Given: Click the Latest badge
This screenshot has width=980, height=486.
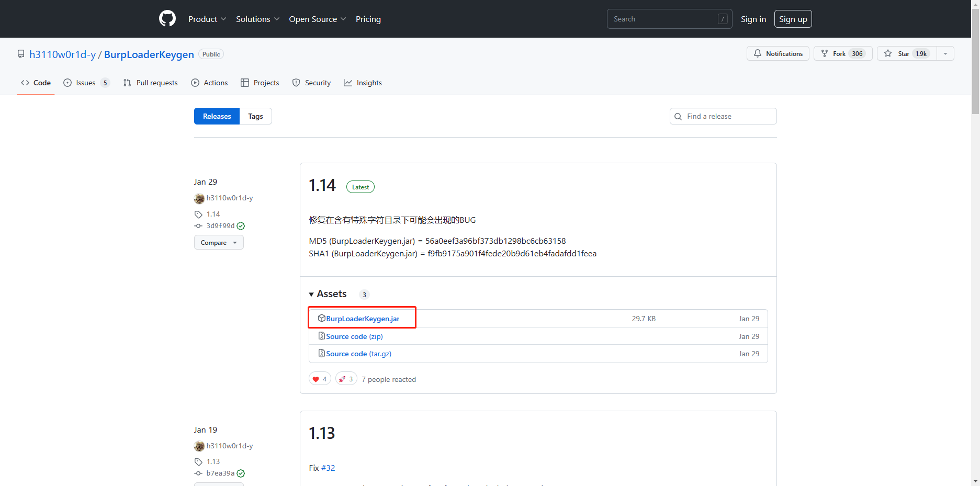Looking at the screenshot, I should pyautogui.click(x=361, y=187).
